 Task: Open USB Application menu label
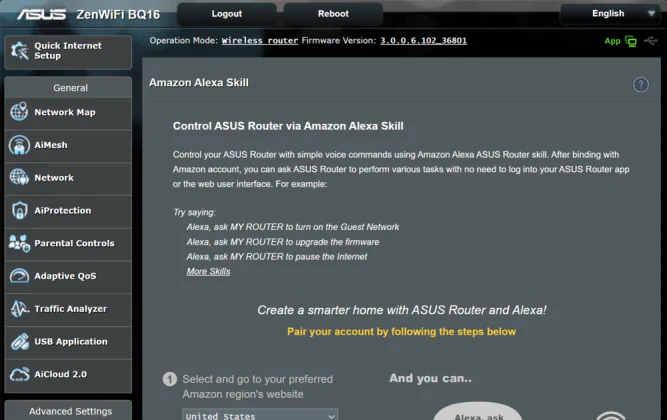click(x=71, y=342)
